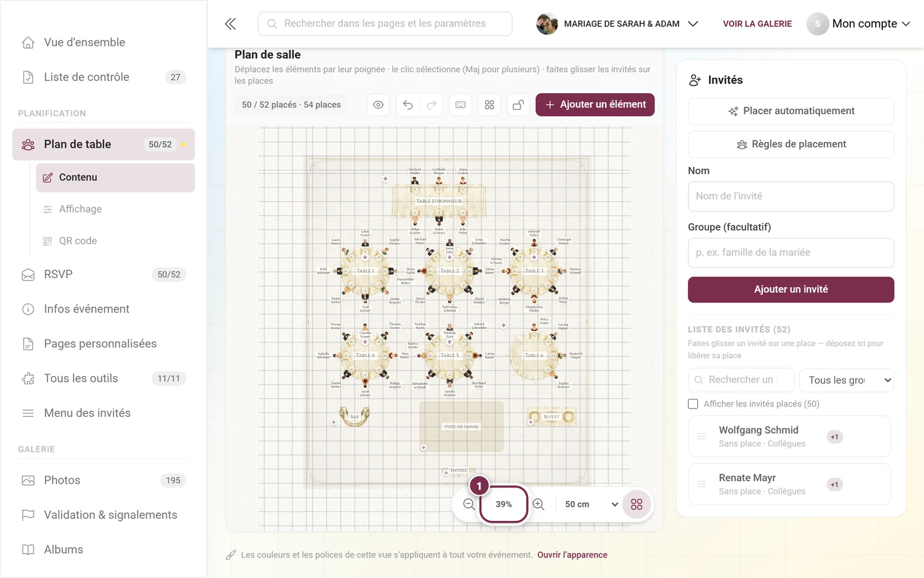Expand the 'Tous les groupes' filter dropdown

[x=847, y=380]
